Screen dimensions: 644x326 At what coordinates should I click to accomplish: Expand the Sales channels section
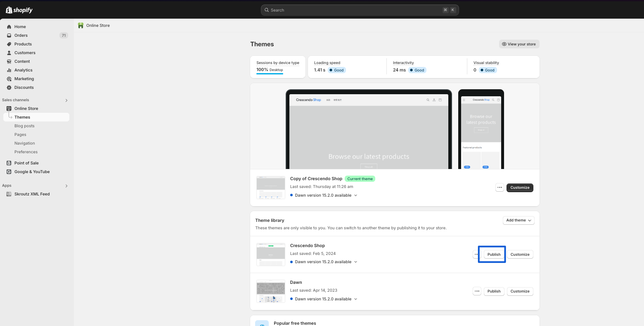click(x=66, y=100)
